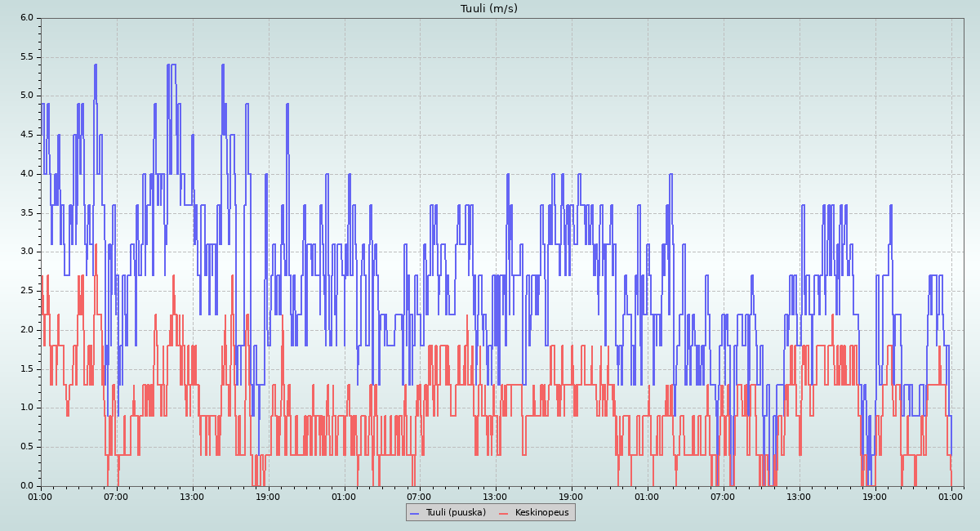The image size is (980, 531).
Task: Click the leftmost 01:00 time axis label
Action: 41,497
